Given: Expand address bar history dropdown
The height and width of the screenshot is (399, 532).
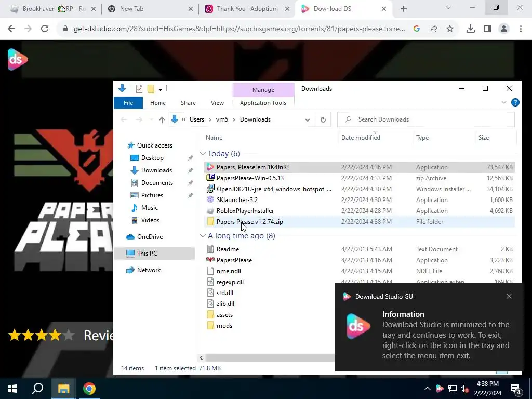Looking at the screenshot, I should tap(308, 120).
